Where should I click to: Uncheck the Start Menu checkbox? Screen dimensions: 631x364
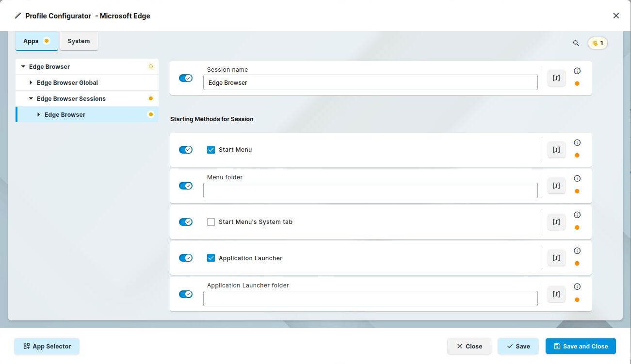pyautogui.click(x=211, y=150)
